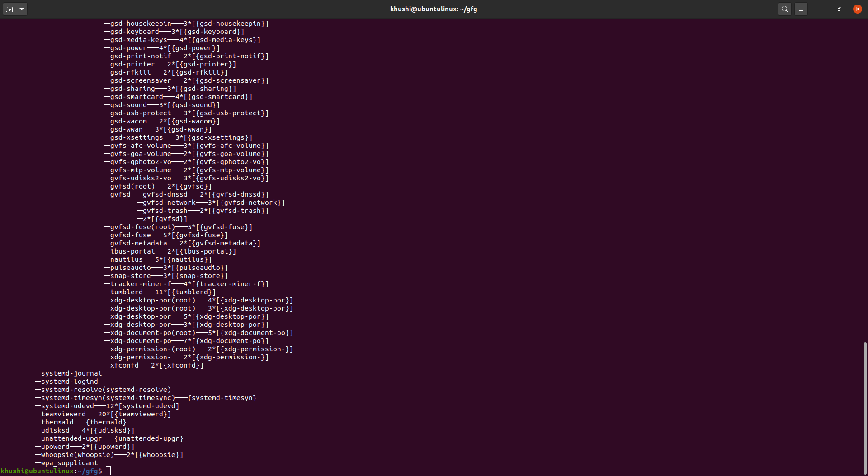This screenshot has width=868, height=476.
Task: Click the window title khushi@ubuntulinux: ~/gfg
Action: [434, 9]
